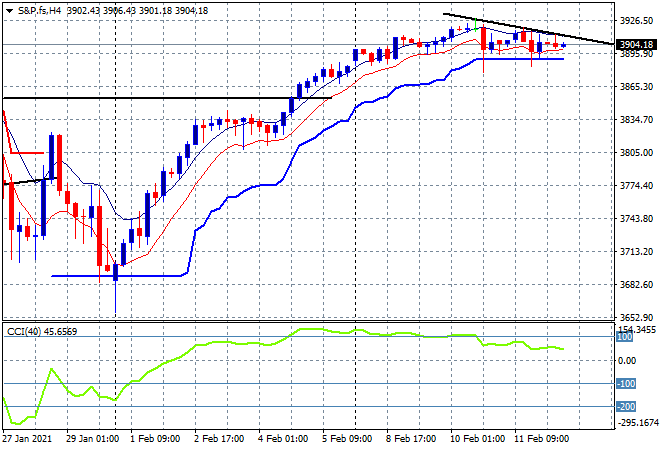Click the 3834.70 price axis label
660x450 pixels.
click(x=636, y=120)
